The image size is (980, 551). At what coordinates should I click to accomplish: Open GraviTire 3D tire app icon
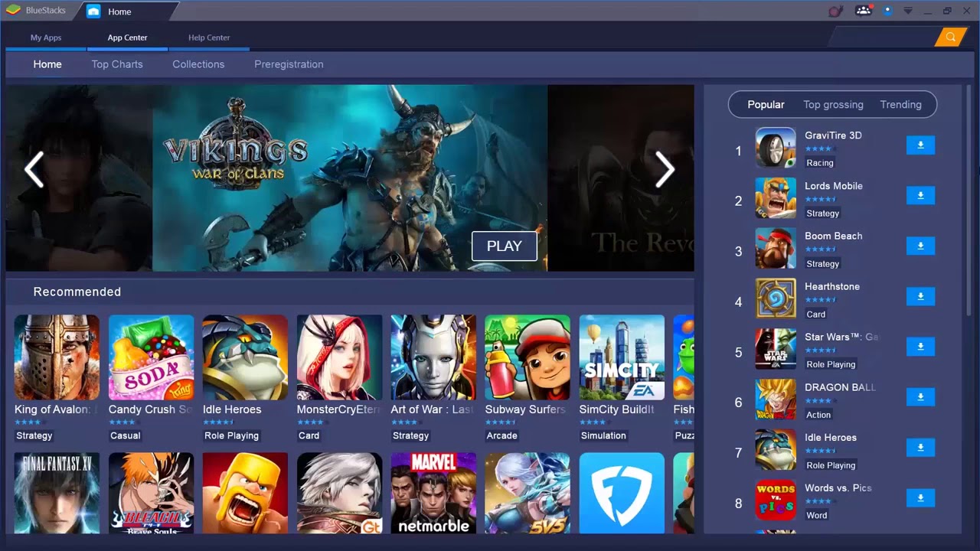[x=776, y=148]
